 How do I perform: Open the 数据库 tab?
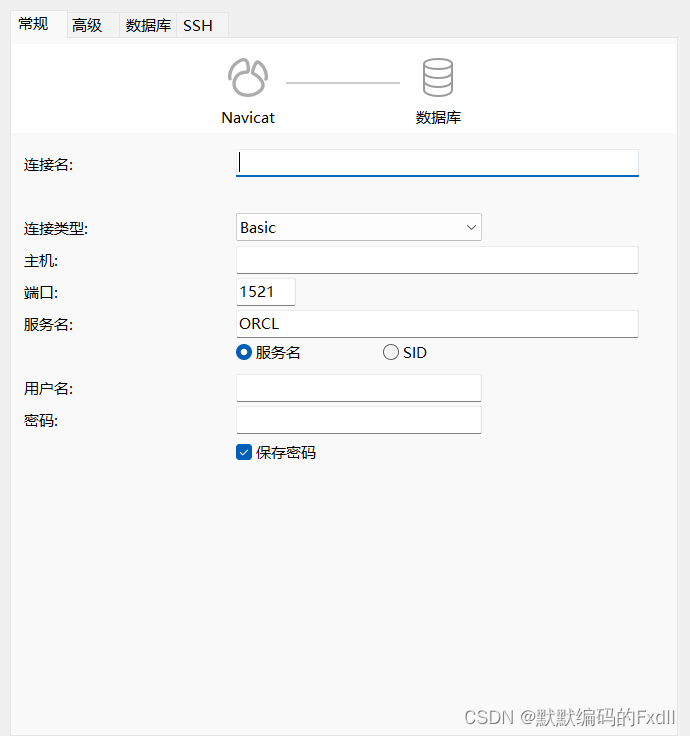pos(148,25)
